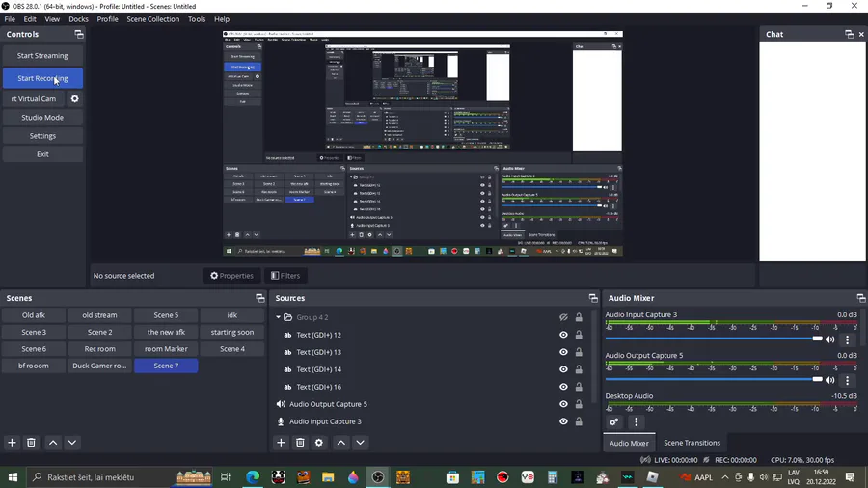The height and width of the screenshot is (488, 868).
Task: Open the Tools menu
Action: point(197,19)
